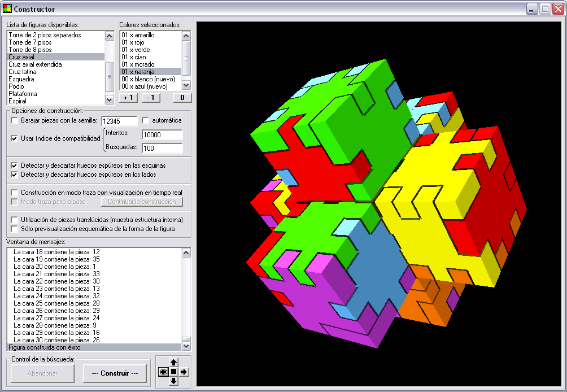Enable piezas translúcidas option

15,219
